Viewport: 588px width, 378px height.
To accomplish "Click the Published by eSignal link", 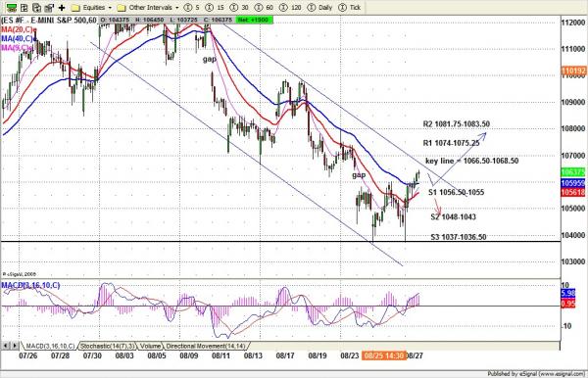I will [537, 373].
